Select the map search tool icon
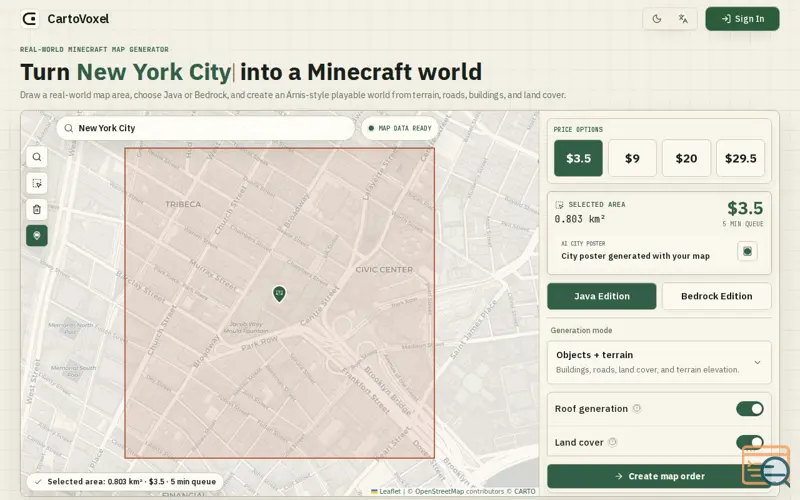 click(x=37, y=157)
